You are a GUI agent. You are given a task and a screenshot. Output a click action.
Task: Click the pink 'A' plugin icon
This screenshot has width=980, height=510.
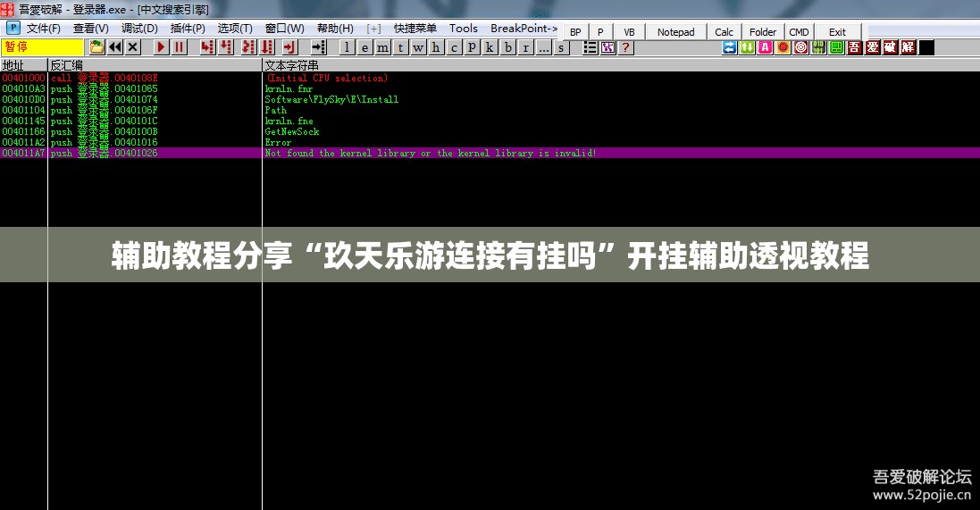click(x=765, y=47)
